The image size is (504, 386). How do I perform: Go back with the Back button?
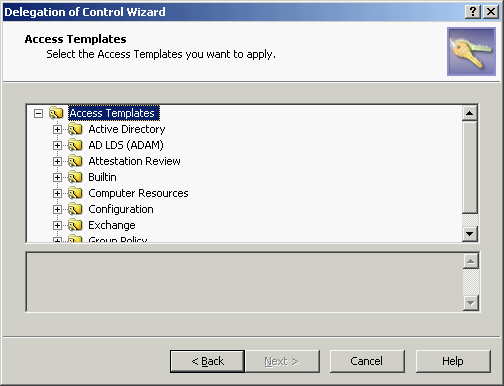click(207, 361)
